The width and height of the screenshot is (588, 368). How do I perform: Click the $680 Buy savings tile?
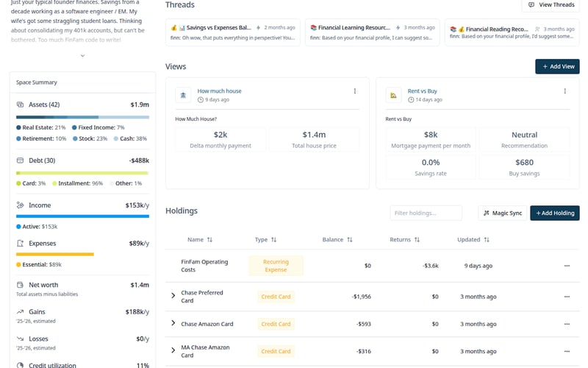click(524, 167)
